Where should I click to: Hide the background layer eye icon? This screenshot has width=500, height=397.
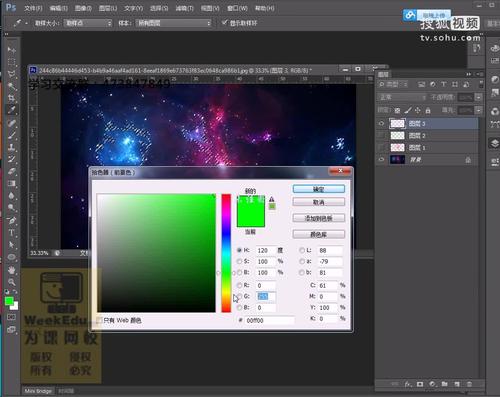(x=381, y=160)
